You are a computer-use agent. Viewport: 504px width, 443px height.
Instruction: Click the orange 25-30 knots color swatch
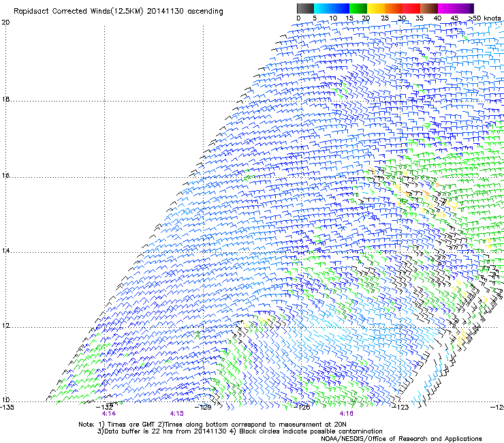coord(394,8)
